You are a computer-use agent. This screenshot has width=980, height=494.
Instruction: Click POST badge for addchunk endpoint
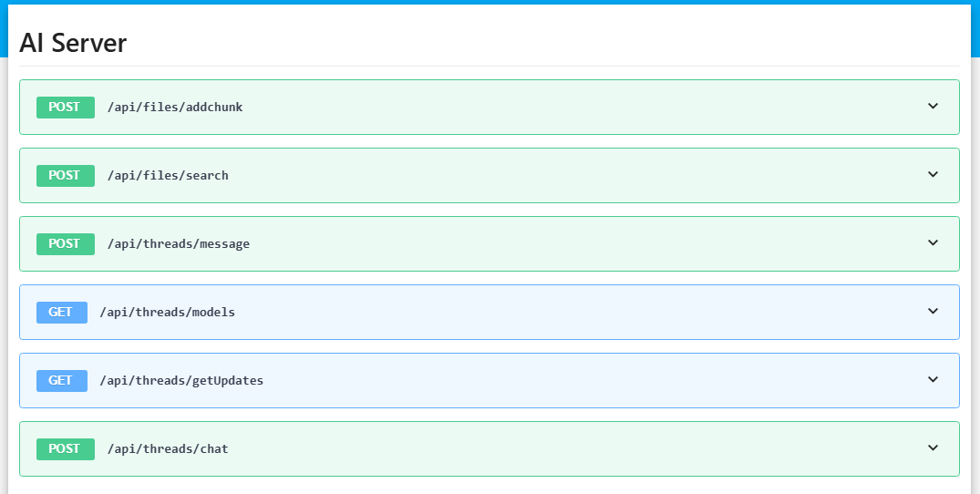(65, 108)
